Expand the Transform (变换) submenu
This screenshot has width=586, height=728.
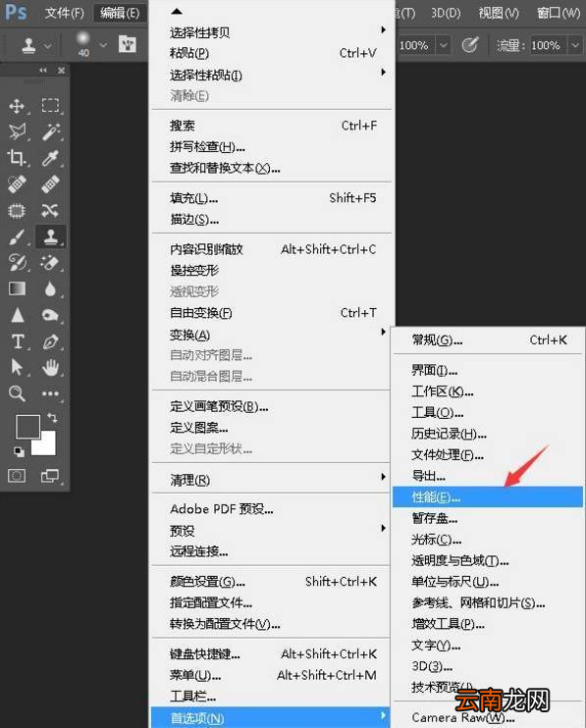click(272, 335)
